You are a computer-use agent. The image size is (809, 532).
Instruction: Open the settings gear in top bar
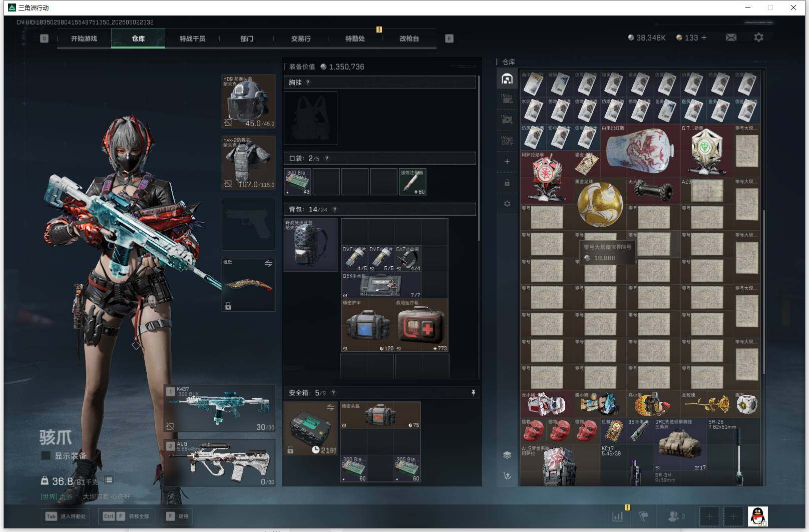point(758,38)
